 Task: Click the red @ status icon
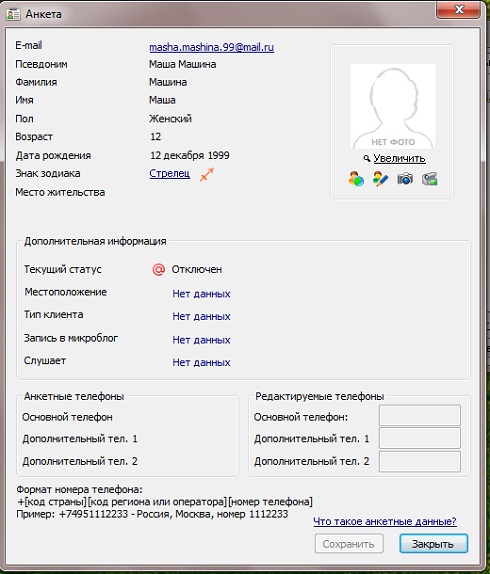[x=158, y=270]
